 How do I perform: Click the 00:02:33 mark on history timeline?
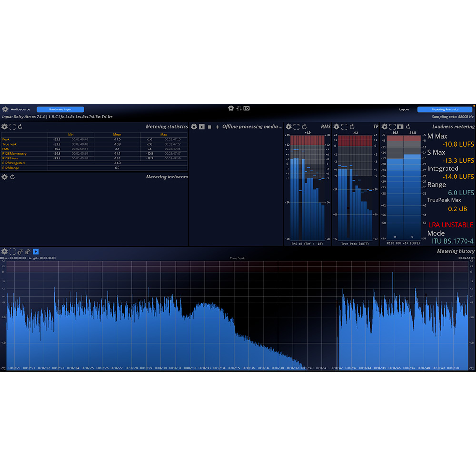pyautogui.click(x=205, y=368)
